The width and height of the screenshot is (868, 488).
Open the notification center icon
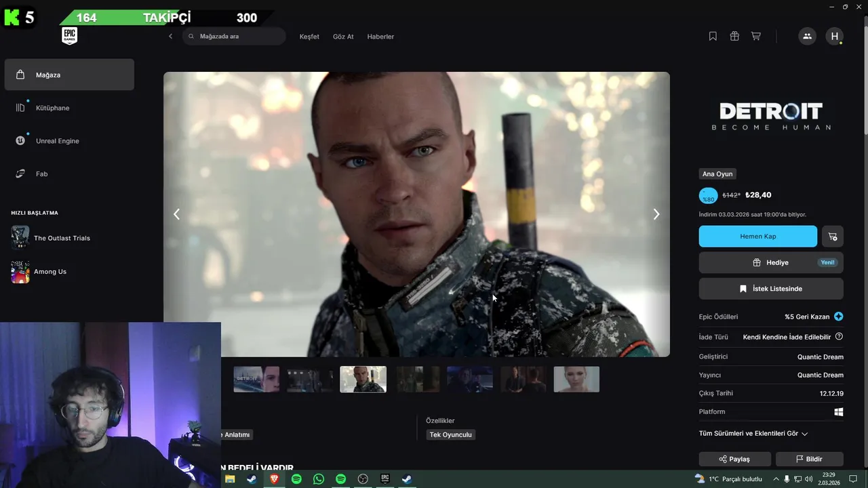coord(853,479)
